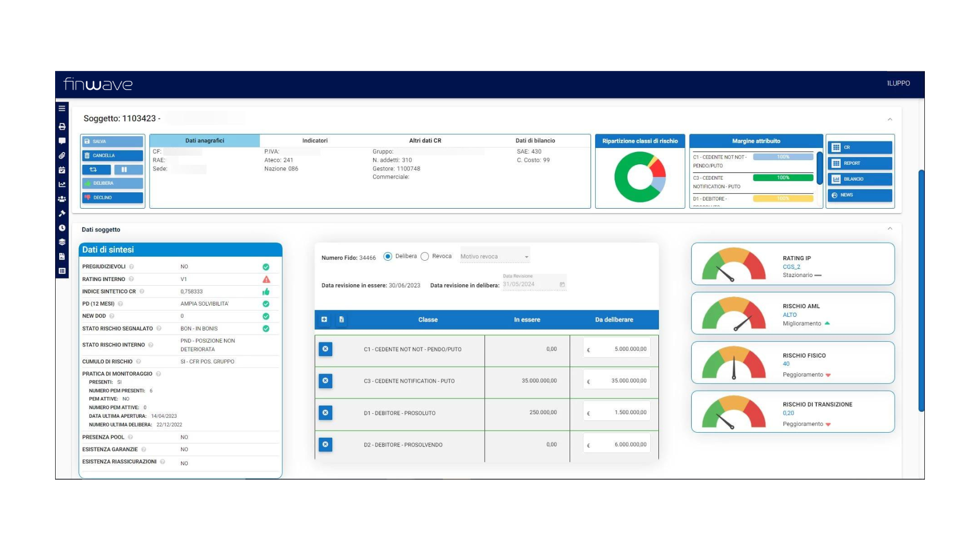Click the gavel icon in the left sidebar

tap(62, 213)
